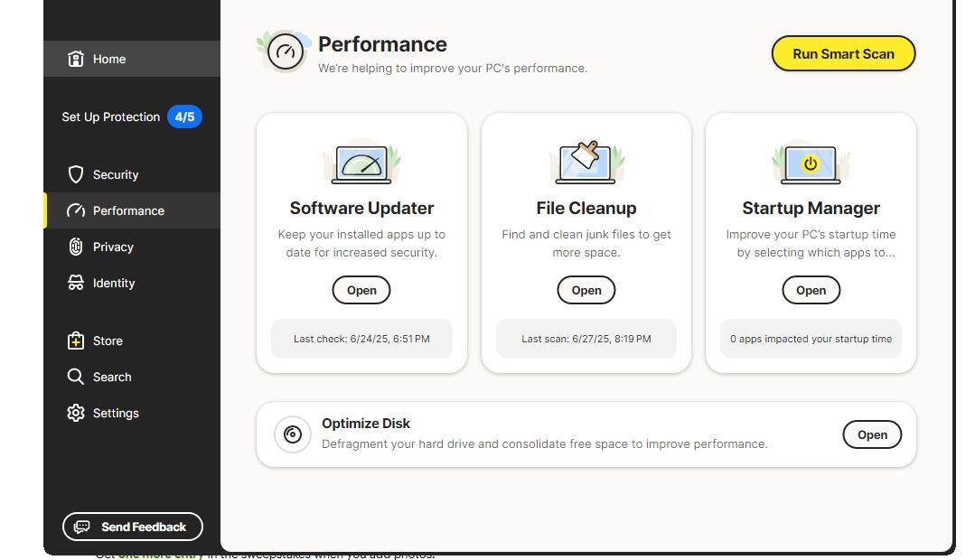Open Software Updater

point(361,290)
